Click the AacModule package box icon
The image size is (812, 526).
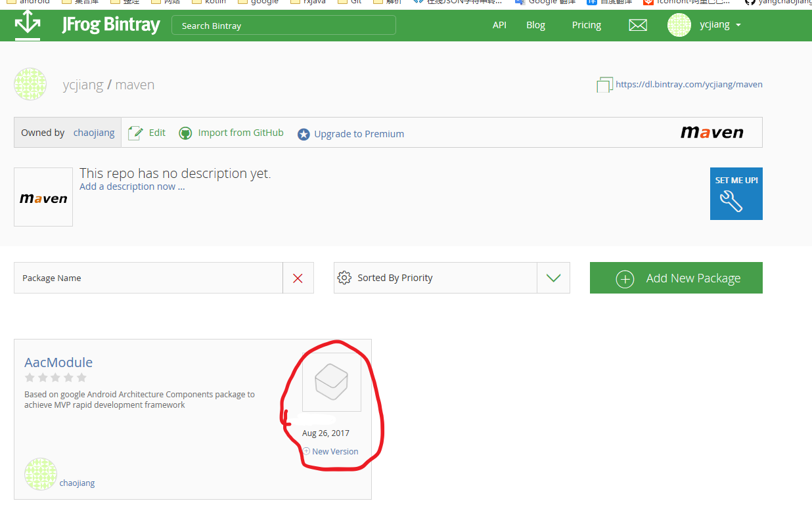[331, 382]
